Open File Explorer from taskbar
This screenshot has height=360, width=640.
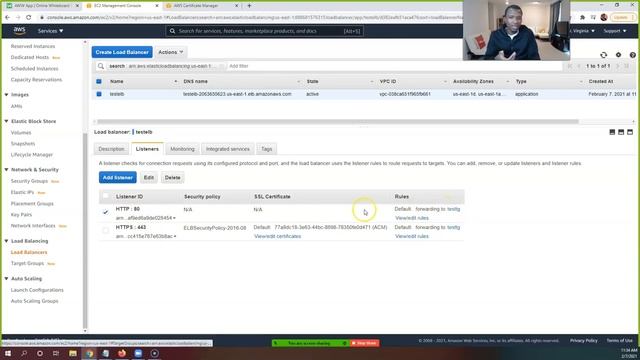coord(73,353)
